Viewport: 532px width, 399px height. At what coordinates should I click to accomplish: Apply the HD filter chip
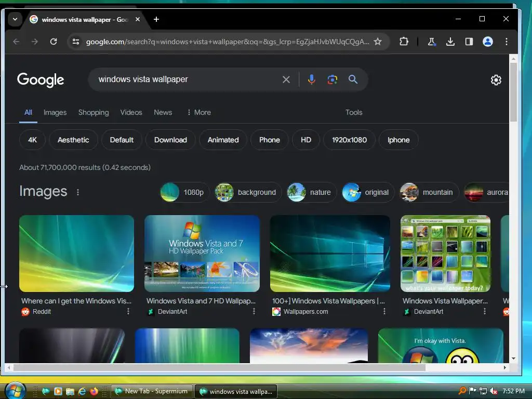point(305,140)
